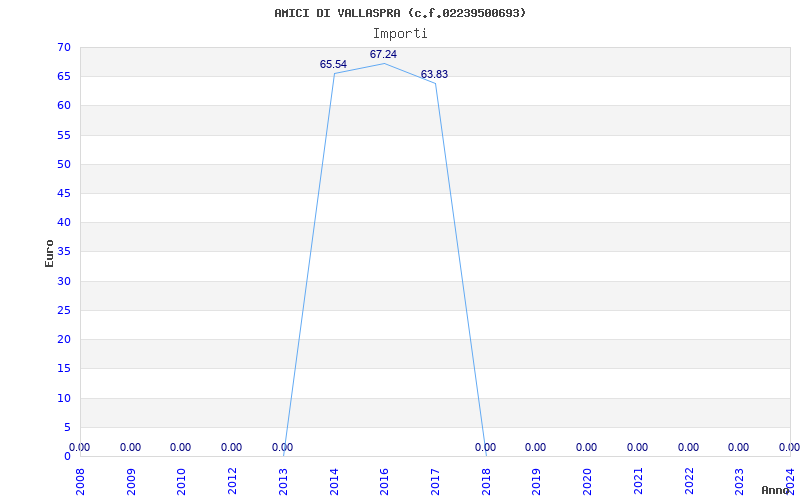
Task: Select the 65.54 data label
Action: (333, 64)
